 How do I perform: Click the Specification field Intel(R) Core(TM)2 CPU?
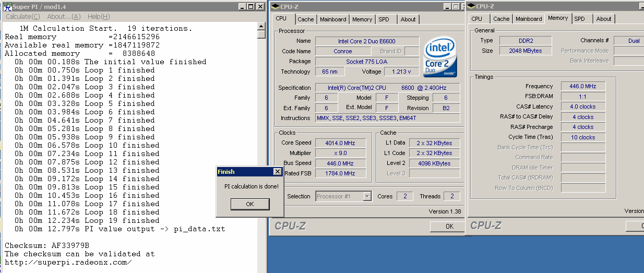pos(388,88)
